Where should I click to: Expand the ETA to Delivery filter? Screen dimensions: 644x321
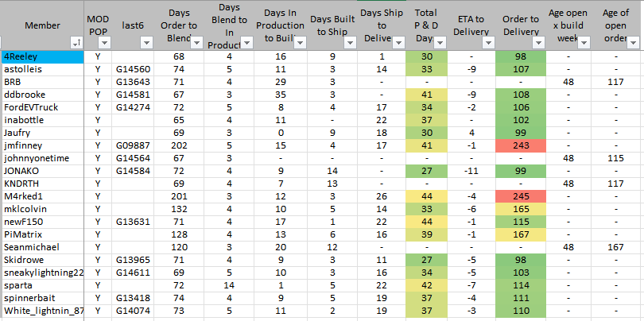(x=485, y=42)
